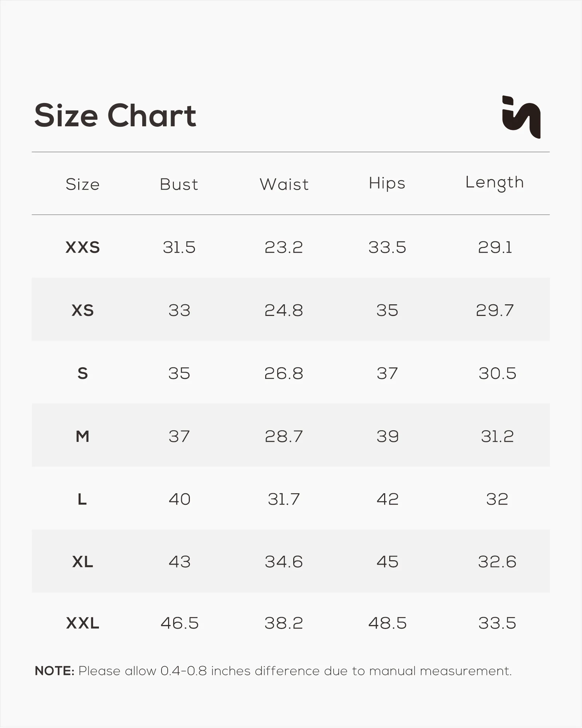Click the S size label
Screen dimensions: 582x728
click(x=83, y=373)
